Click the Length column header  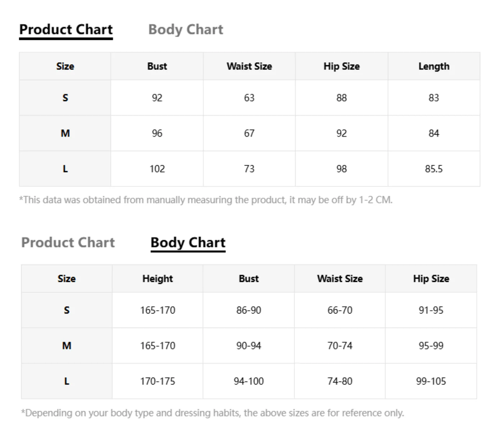pyautogui.click(x=434, y=66)
